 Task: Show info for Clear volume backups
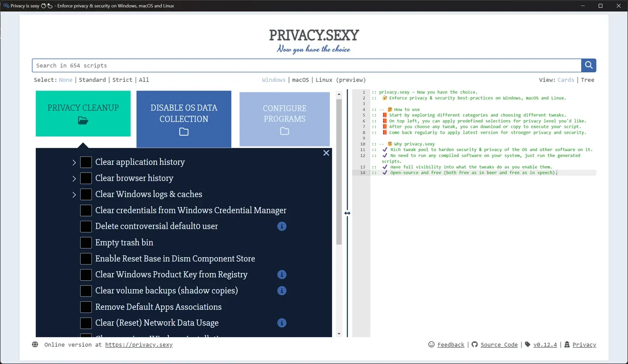coord(282,290)
